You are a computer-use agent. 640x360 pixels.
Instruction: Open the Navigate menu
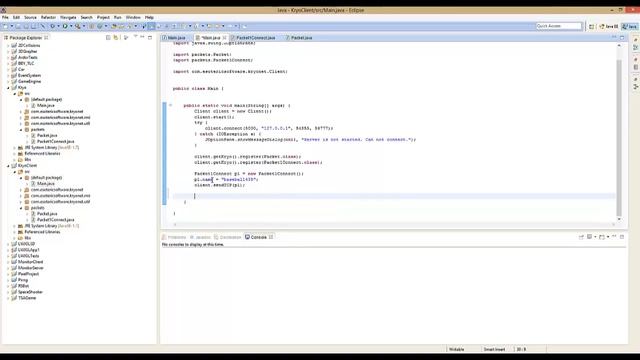[x=68, y=18]
